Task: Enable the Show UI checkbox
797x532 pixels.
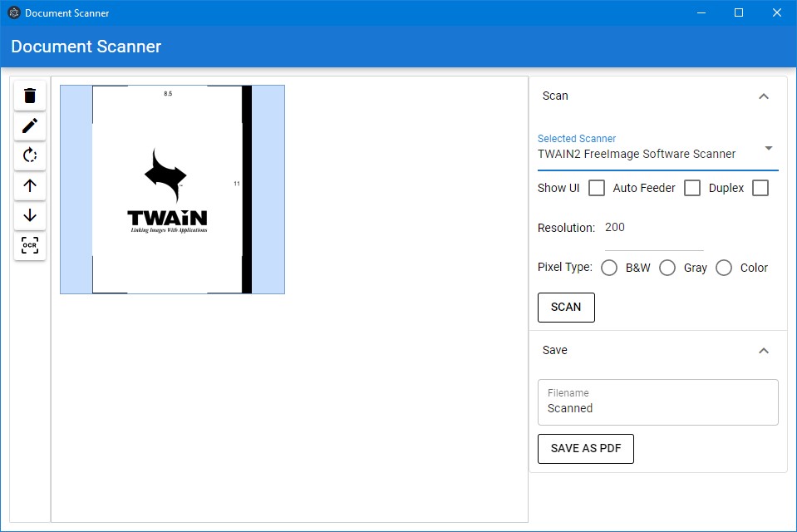Action: 597,188
